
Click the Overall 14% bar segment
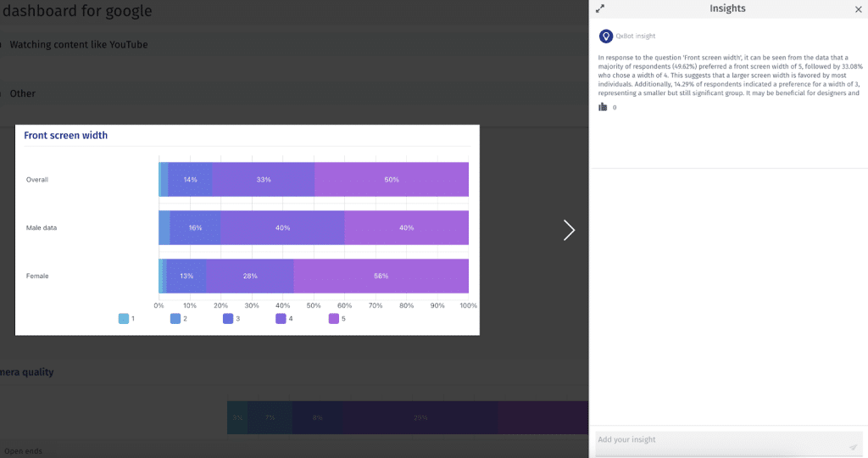(190, 180)
